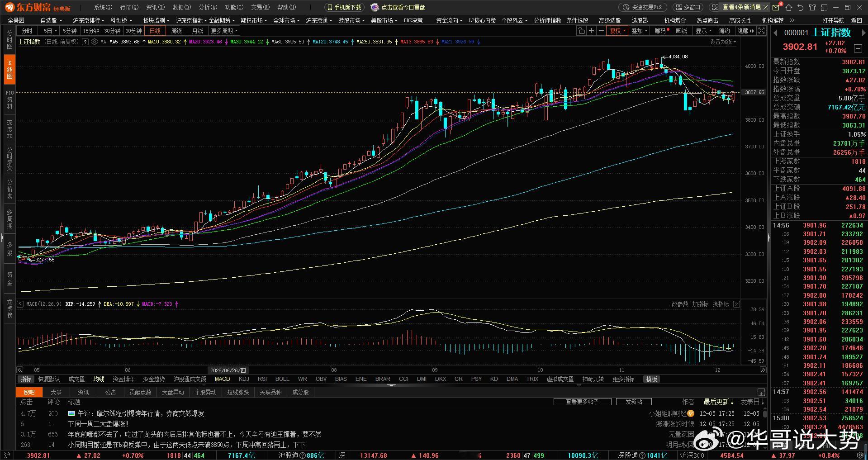Viewport: 868px width, 460px height.
Task: Open the 复权 adjustment dropdown
Action: [x=618, y=31]
